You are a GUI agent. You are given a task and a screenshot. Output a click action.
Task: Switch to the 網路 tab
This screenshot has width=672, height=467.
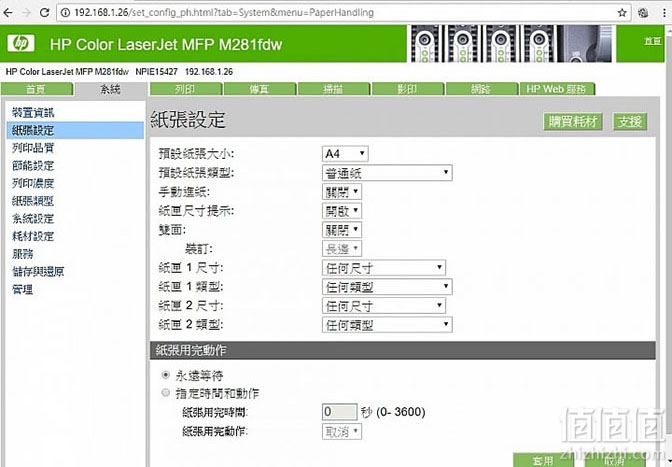(x=481, y=89)
